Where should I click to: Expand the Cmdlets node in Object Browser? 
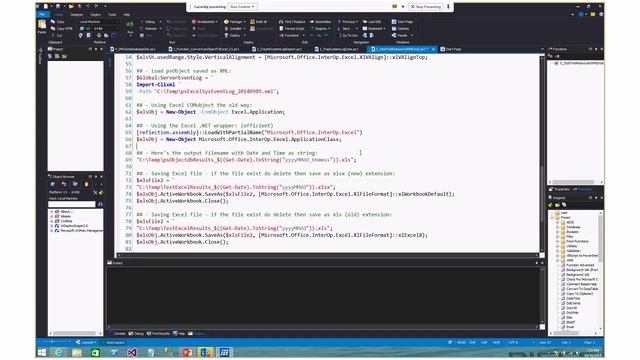[x=52, y=221]
